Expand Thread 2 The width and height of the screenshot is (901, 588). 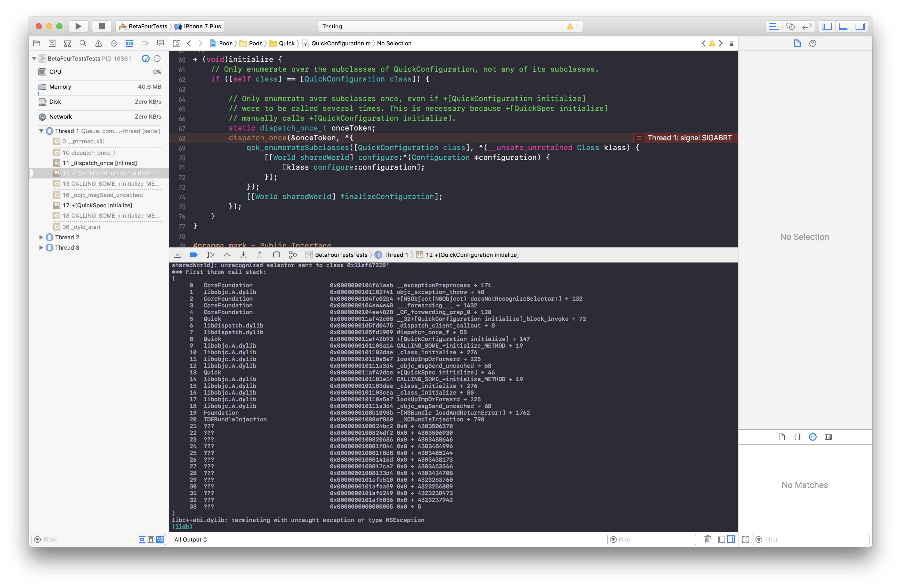(x=41, y=237)
